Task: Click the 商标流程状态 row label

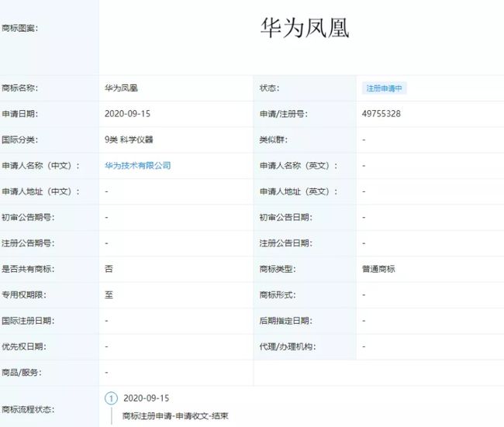Action: [29, 408]
